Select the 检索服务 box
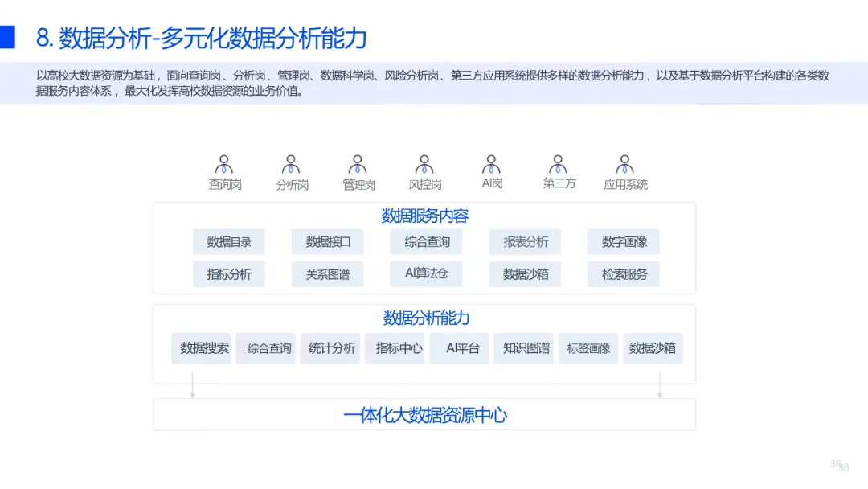 (x=624, y=274)
